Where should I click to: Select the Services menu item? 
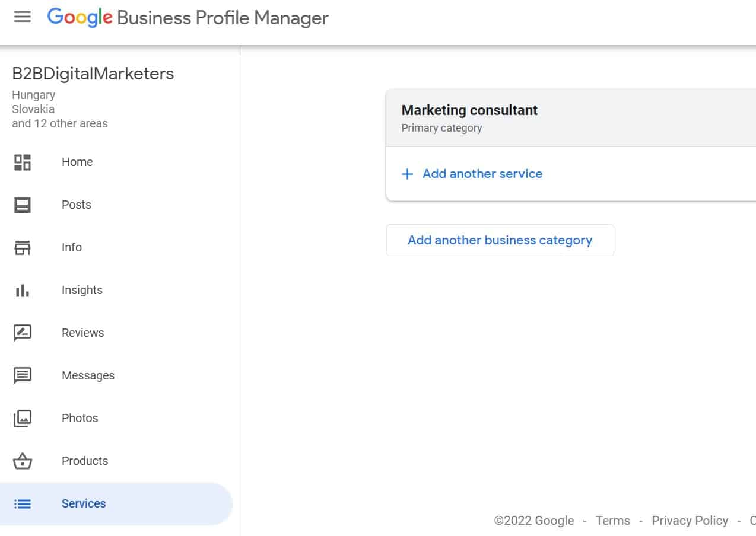(x=116, y=503)
